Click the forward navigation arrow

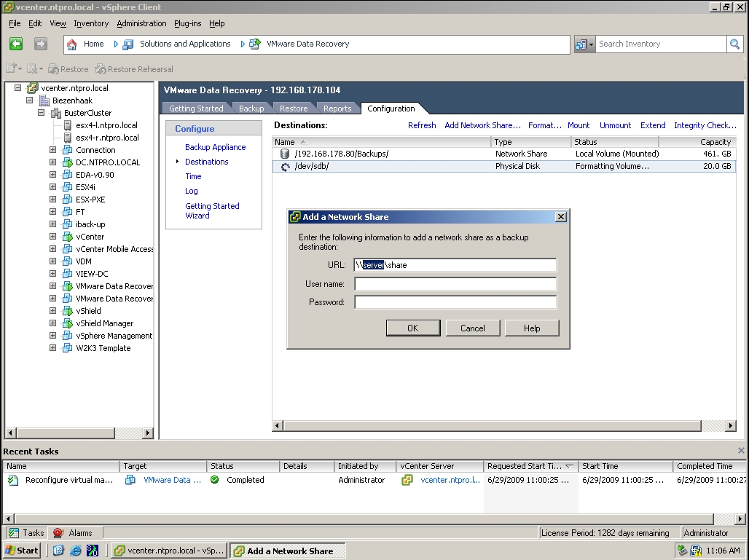click(41, 44)
